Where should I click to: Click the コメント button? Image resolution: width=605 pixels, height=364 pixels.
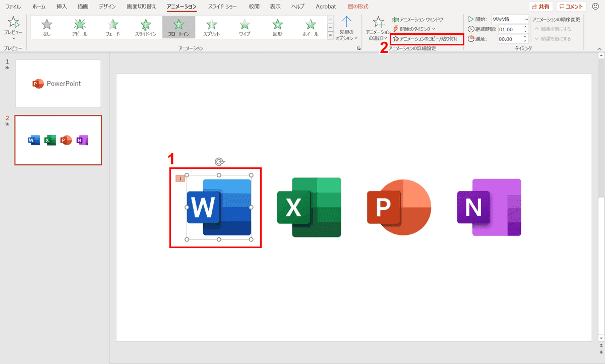click(x=571, y=7)
